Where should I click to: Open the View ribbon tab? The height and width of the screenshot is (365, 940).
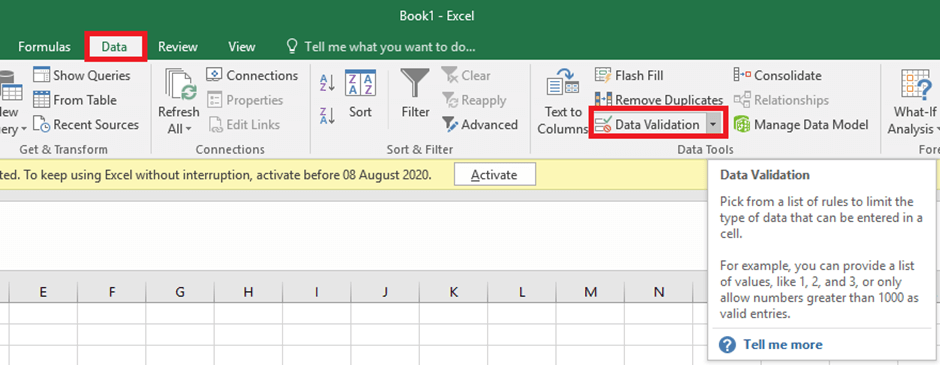(242, 47)
